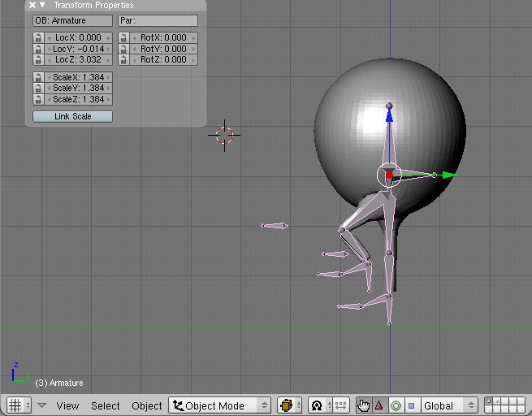Select the topmost detached bone left of figure
532x416 pixels.
[275, 226]
